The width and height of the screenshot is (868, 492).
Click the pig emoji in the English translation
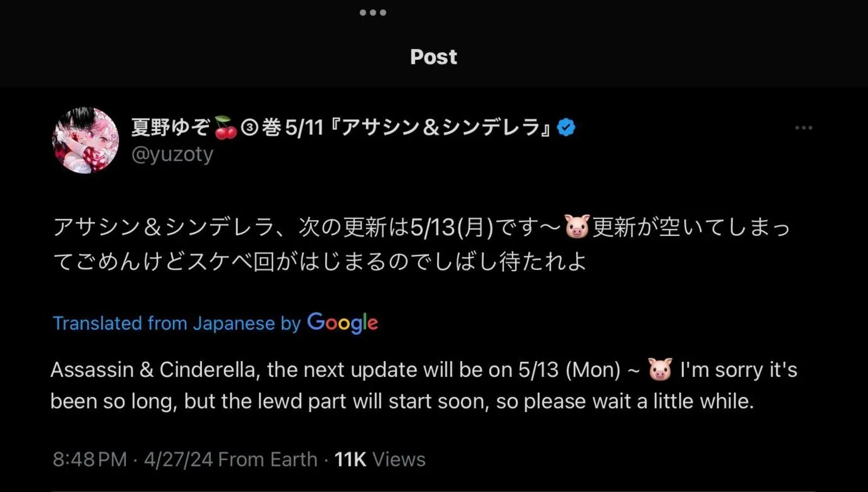(x=660, y=370)
